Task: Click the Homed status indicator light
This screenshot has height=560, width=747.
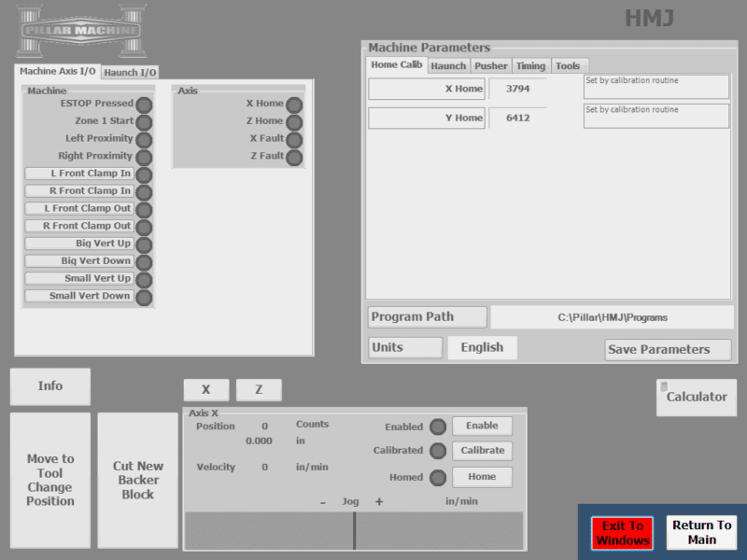Action: (x=437, y=478)
